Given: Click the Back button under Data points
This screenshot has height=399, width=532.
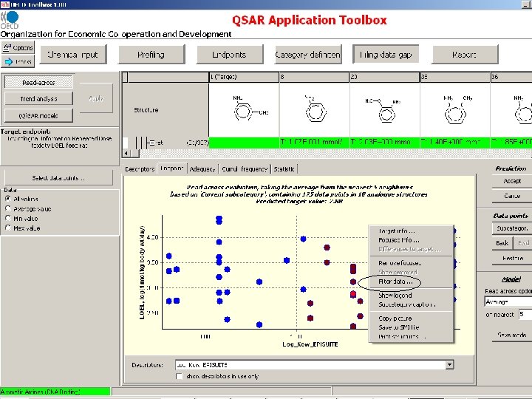Looking at the screenshot, I should pyautogui.click(x=502, y=243).
